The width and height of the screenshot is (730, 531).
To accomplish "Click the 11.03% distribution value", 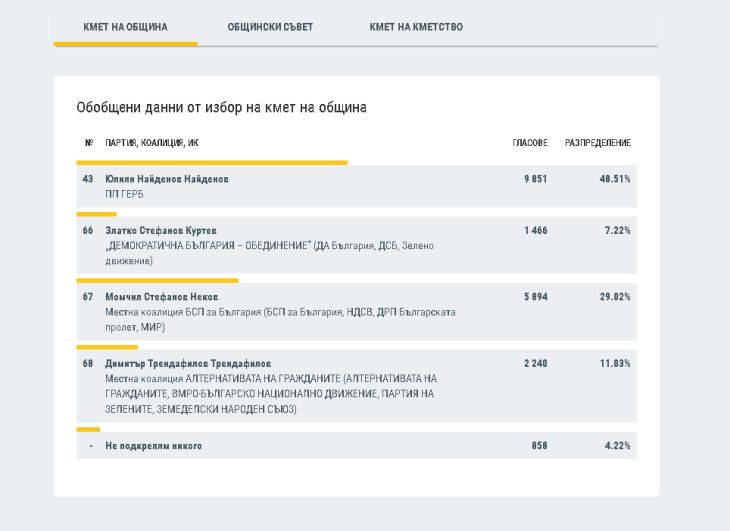I will tap(615, 363).
